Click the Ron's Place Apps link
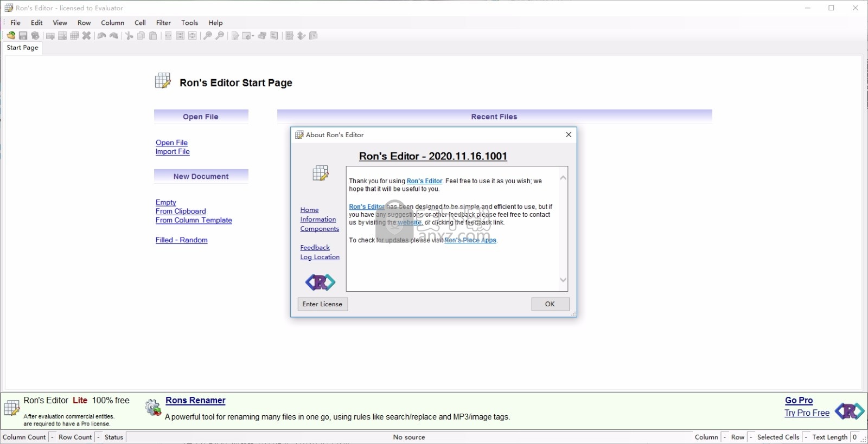The height and width of the screenshot is (444, 868). pyautogui.click(x=470, y=240)
